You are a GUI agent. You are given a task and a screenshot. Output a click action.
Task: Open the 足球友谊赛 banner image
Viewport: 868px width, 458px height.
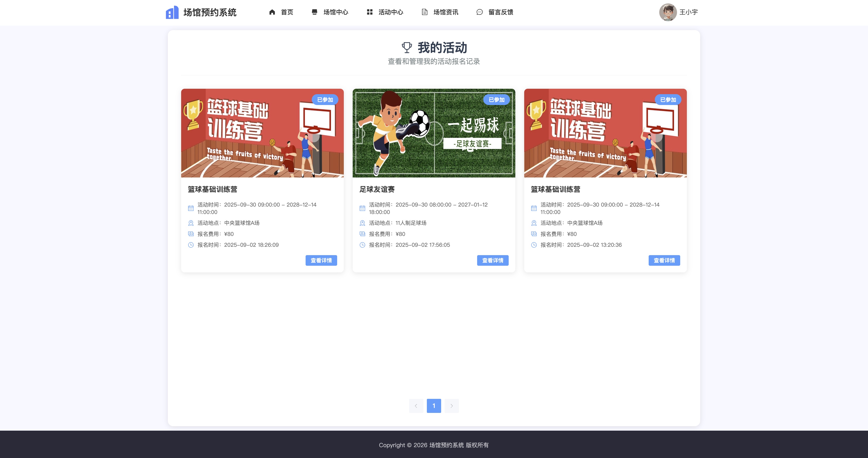[434, 133]
